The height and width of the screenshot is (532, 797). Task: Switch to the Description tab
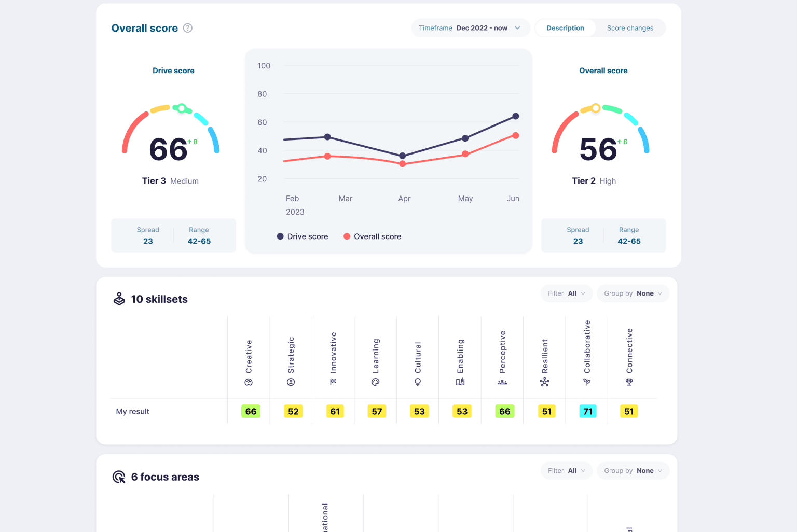pos(565,28)
